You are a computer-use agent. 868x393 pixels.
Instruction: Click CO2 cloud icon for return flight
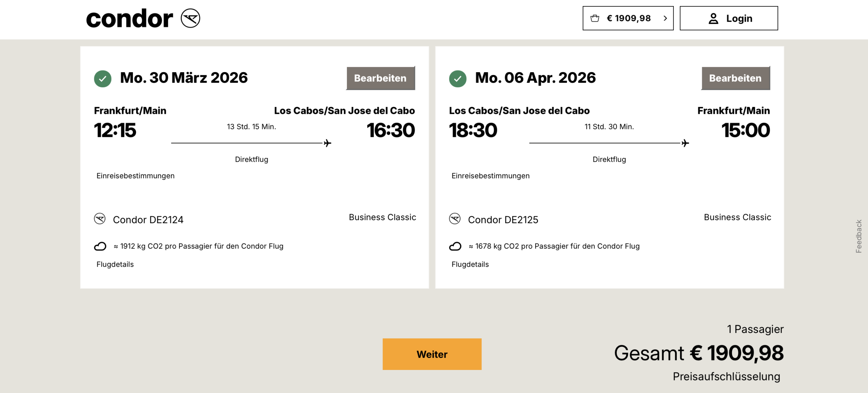tap(455, 246)
